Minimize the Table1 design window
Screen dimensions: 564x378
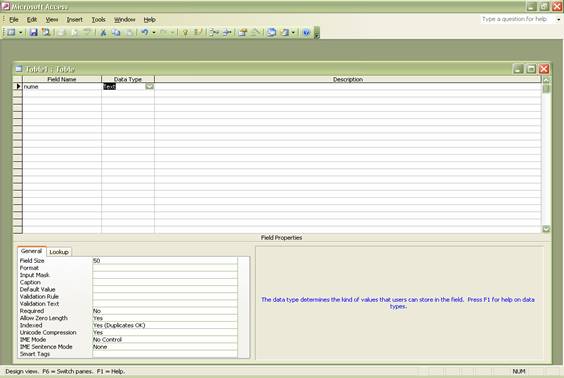click(x=518, y=69)
